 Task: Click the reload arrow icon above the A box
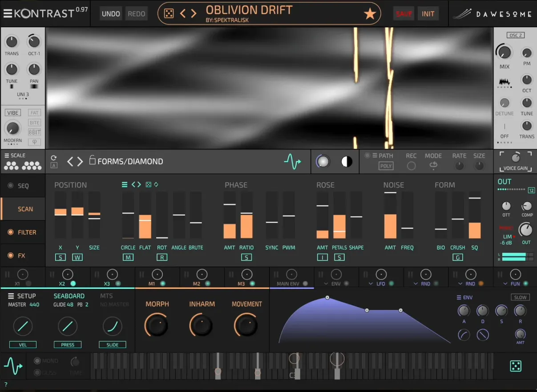pos(54,158)
